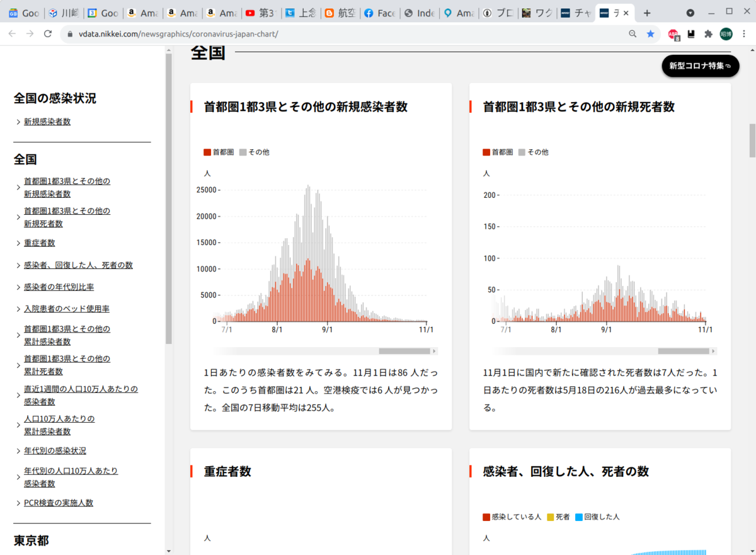
Task: Open sidebar link 直近1週間の人口10万人あたりの感染者数
Action: tap(81, 395)
